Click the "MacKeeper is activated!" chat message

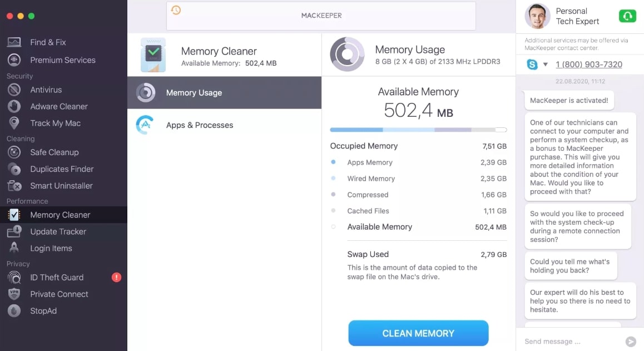point(569,100)
